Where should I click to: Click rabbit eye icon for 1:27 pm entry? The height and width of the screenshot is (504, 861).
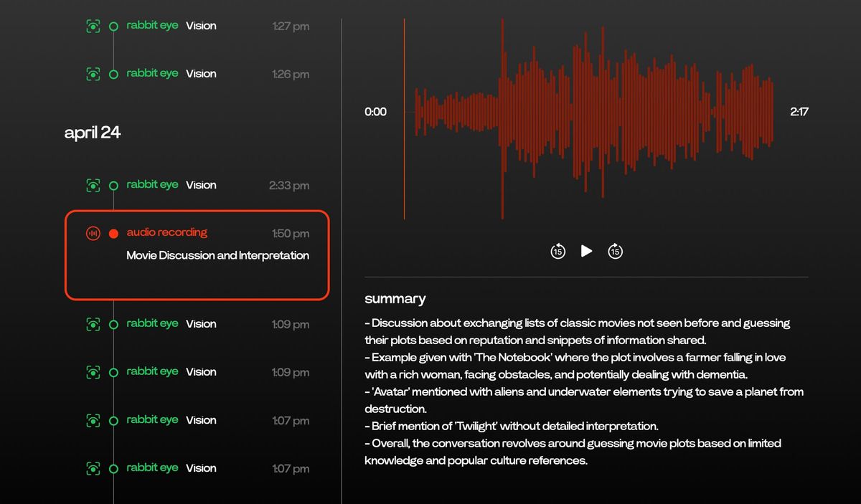(x=93, y=27)
